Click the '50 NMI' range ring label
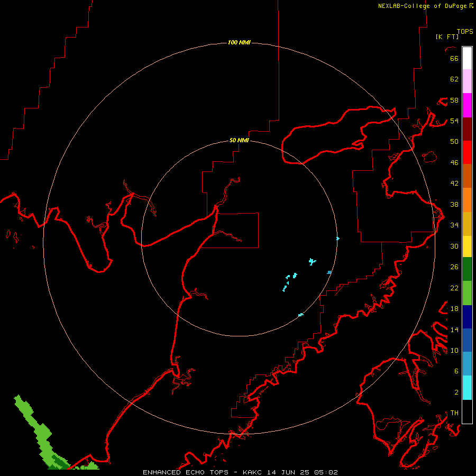The width and height of the screenshot is (476, 476). coord(239,140)
